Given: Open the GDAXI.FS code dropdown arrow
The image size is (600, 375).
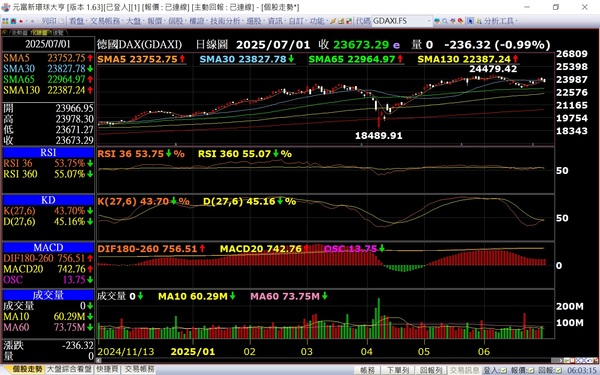Looking at the screenshot, I should (x=429, y=21).
